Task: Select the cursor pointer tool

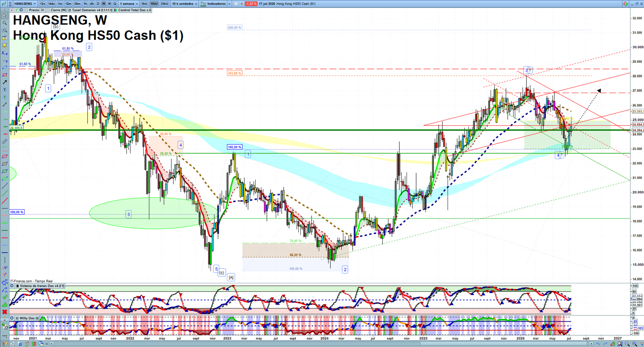Action: 4,15
